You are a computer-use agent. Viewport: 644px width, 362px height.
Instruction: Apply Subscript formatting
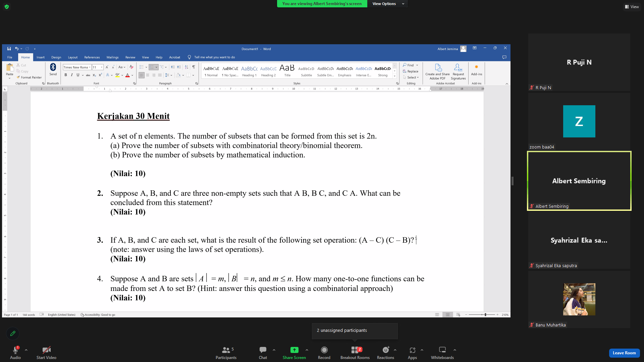[94, 75]
